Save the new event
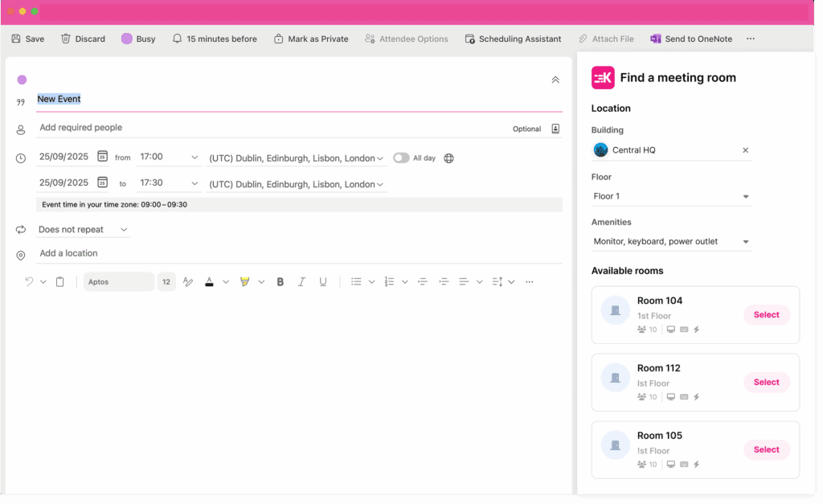This screenshot has width=823, height=504. click(27, 38)
